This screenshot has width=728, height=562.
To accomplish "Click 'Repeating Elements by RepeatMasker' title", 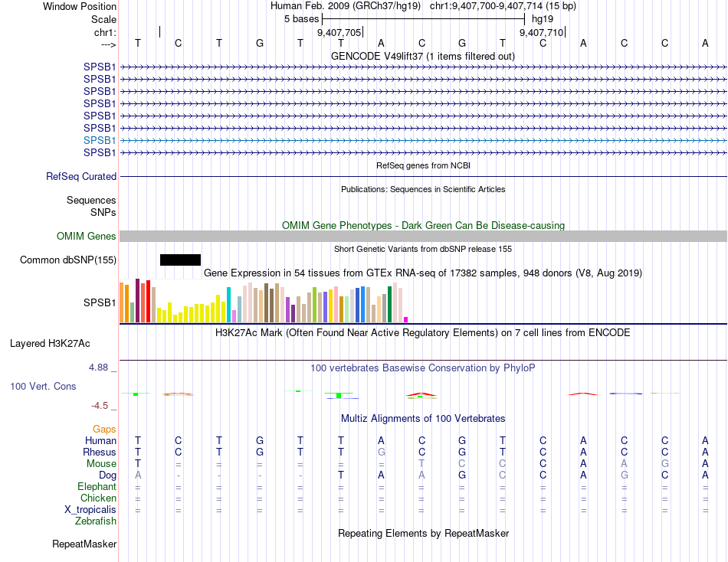I will click(x=423, y=533).
